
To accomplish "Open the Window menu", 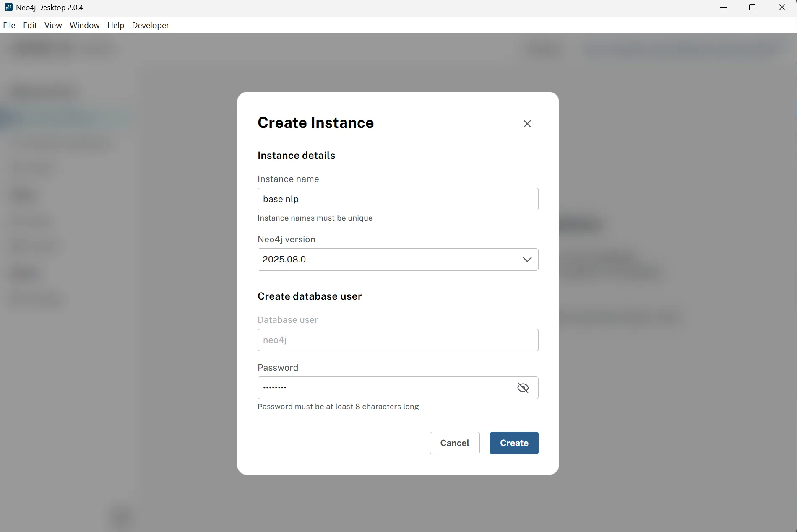I will [85, 25].
